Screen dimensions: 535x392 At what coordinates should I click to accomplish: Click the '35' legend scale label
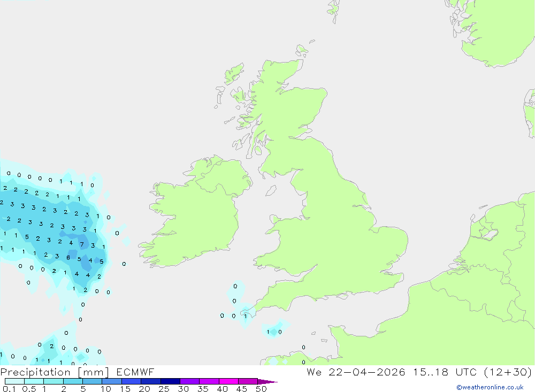203,389
